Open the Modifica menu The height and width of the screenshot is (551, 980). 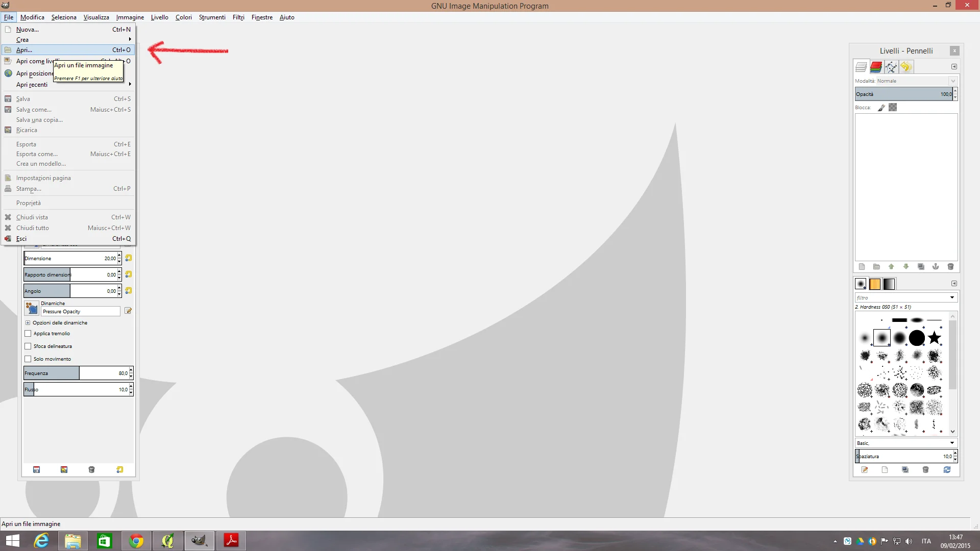[x=32, y=17]
